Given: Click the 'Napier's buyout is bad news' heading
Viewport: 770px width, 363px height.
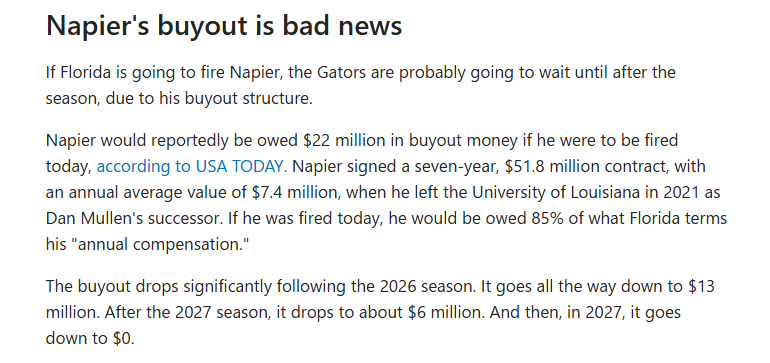Looking at the screenshot, I should pos(224,26).
